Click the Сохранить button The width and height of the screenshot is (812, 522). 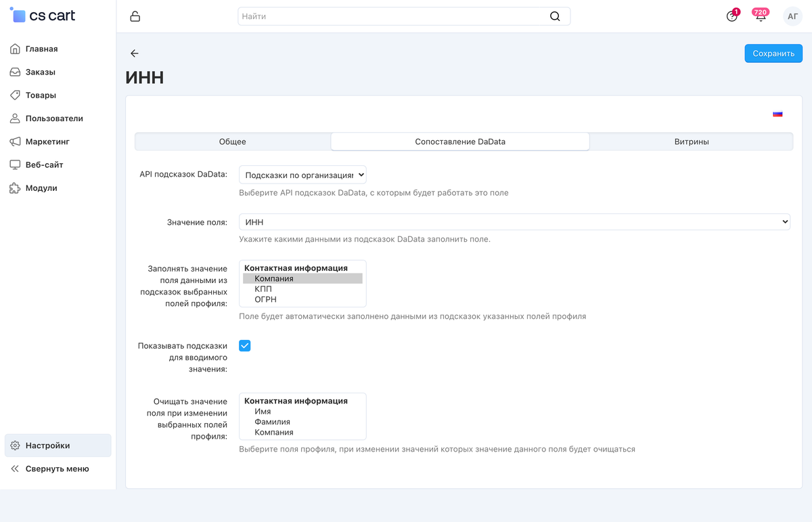coord(773,53)
